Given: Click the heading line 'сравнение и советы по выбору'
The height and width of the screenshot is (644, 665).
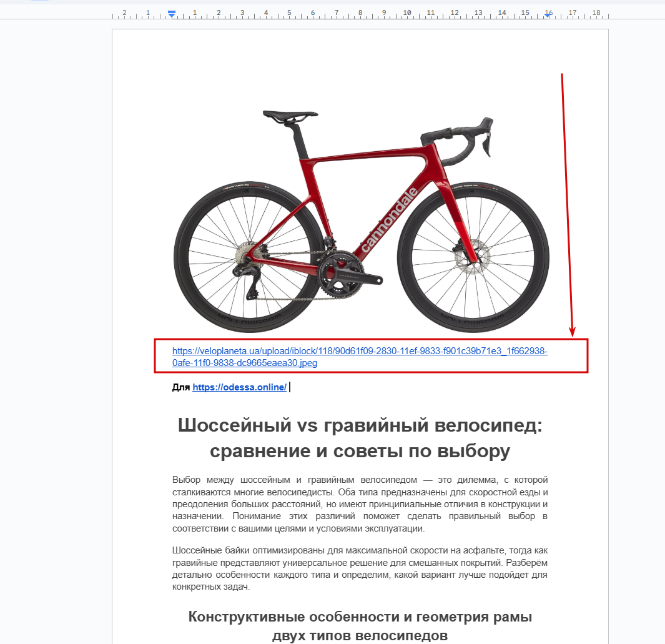Looking at the screenshot, I should coord(360,452).
